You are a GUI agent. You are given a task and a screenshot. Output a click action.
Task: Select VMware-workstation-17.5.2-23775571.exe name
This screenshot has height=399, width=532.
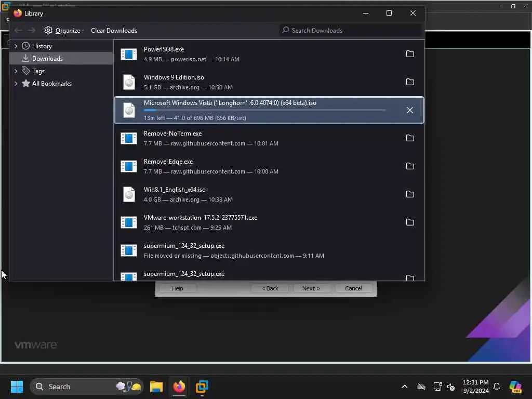(x=201, y=218)
